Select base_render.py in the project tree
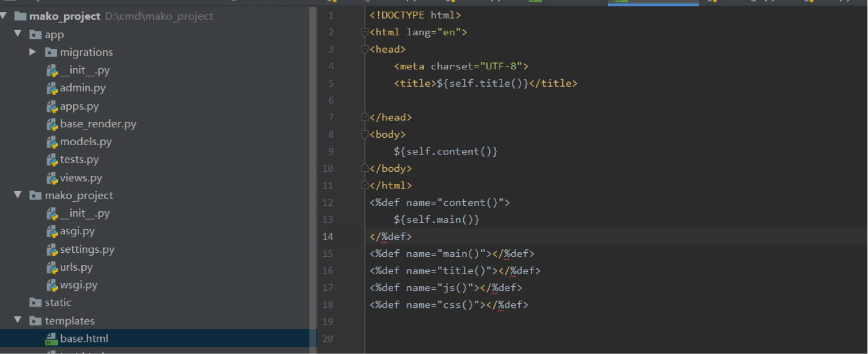 pos(98,124)
